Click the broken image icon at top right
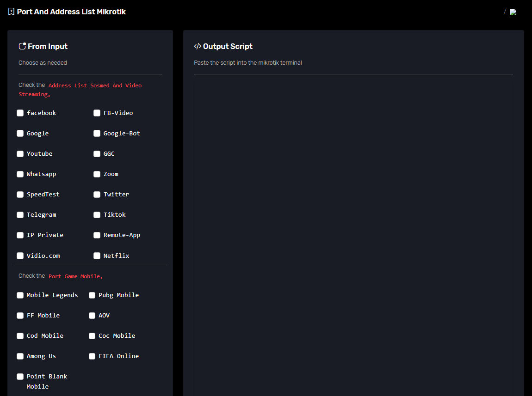This screenshot has height=396, width=532. (513, 12)
